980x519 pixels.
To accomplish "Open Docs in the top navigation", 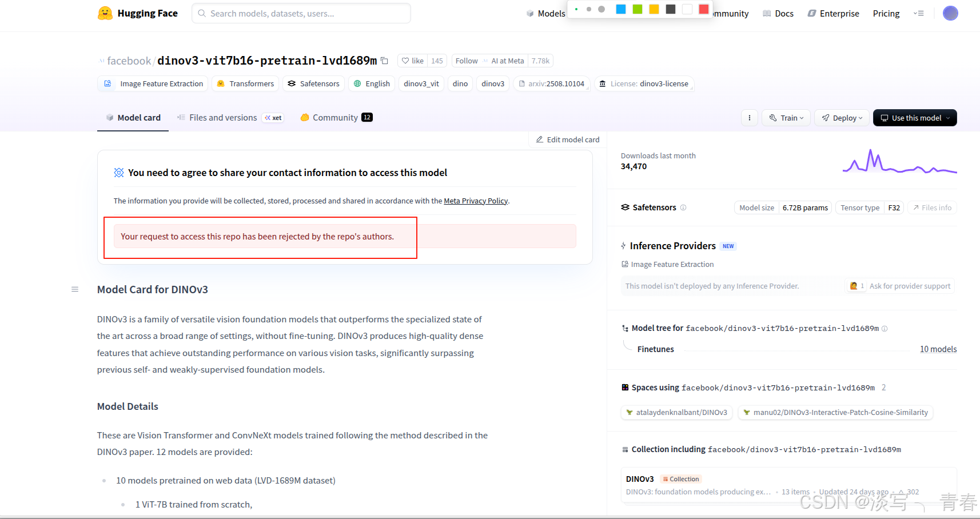I will [778, 13].
